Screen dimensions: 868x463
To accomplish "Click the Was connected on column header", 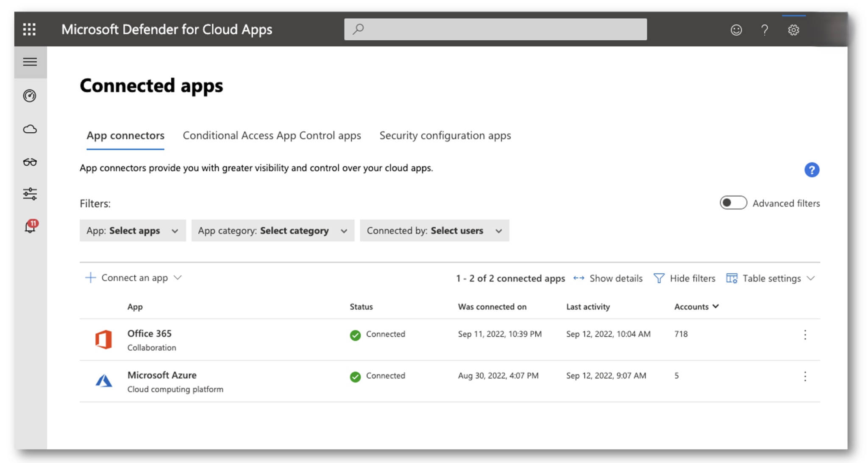I will [x=492, y=307].
